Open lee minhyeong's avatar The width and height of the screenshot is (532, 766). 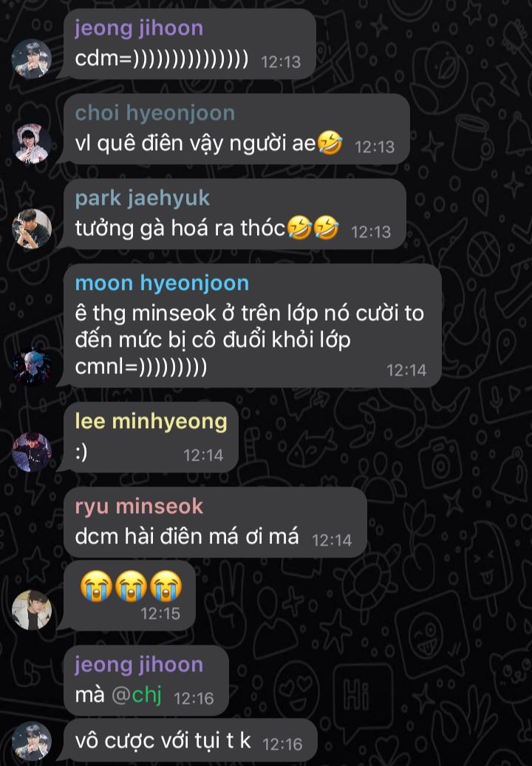tap(31, 452)
